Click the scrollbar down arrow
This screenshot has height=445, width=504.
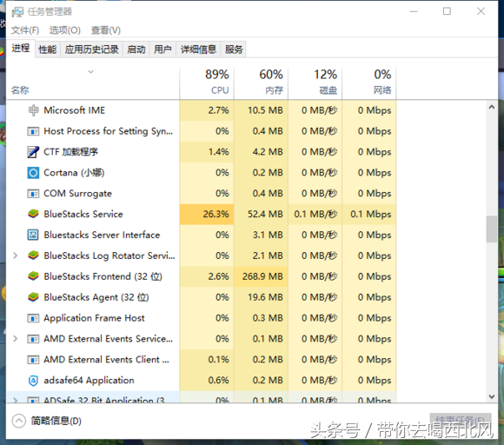point(492,397)
